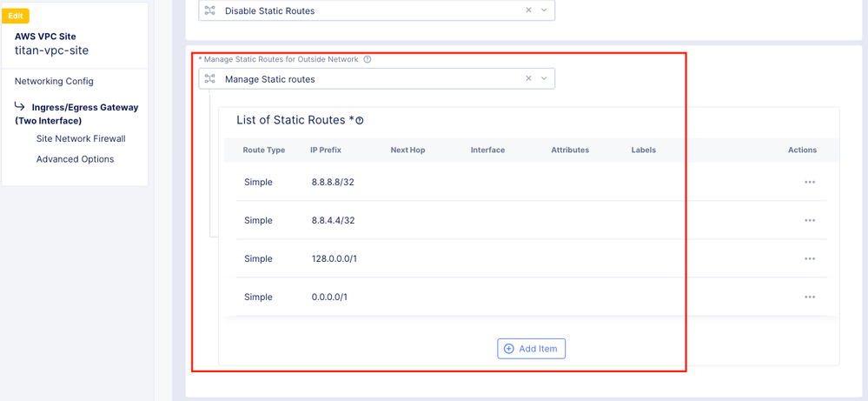Screen dimensions: 868x401
Task: Click the IP Prefix column header
Action: point(326,150)
